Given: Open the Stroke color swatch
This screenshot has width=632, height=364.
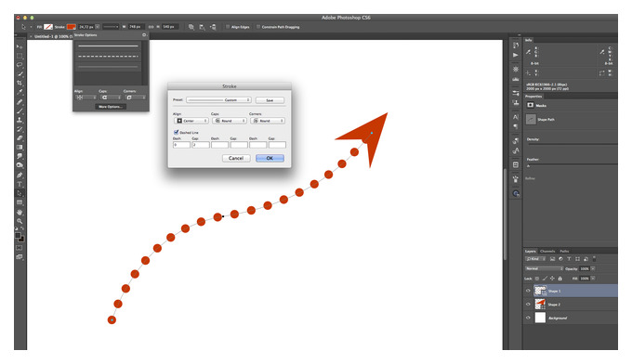Looking at the screenshot, I should click(71, 27).
